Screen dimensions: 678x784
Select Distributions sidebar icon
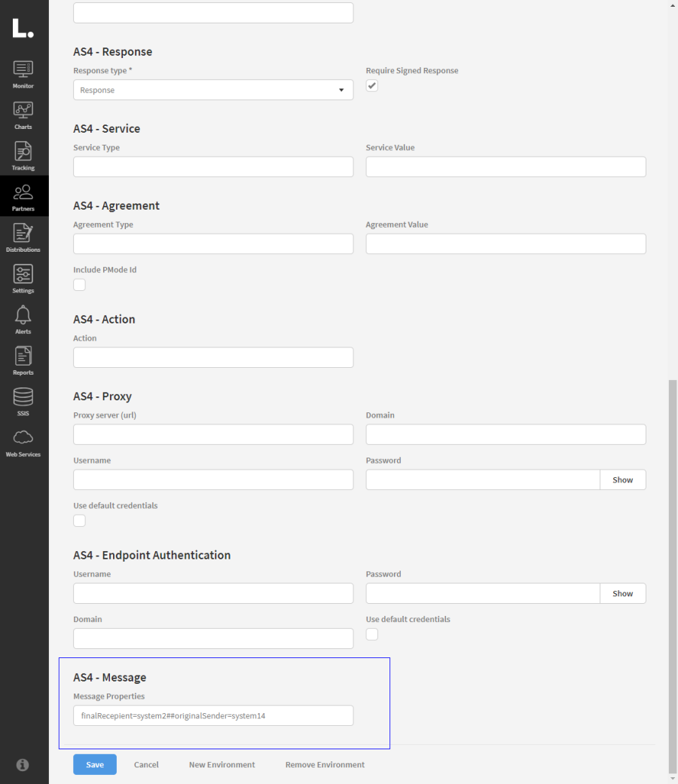pos(23,237)
